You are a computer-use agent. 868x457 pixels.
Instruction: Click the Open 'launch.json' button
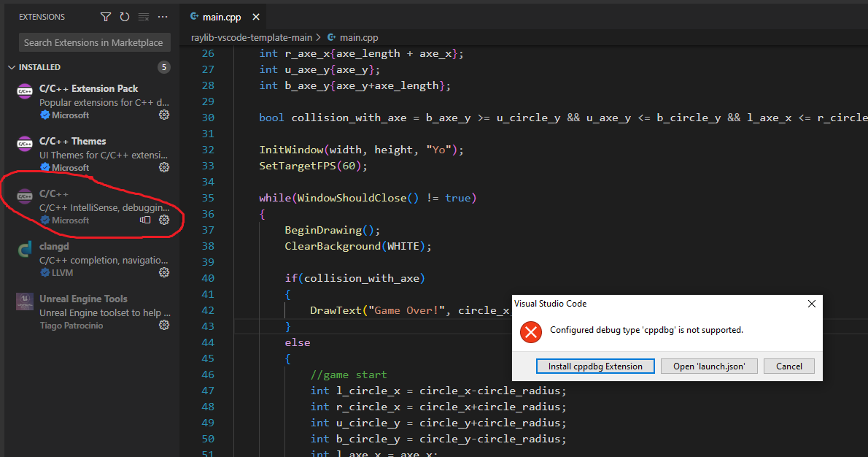[x=708, y=366]
